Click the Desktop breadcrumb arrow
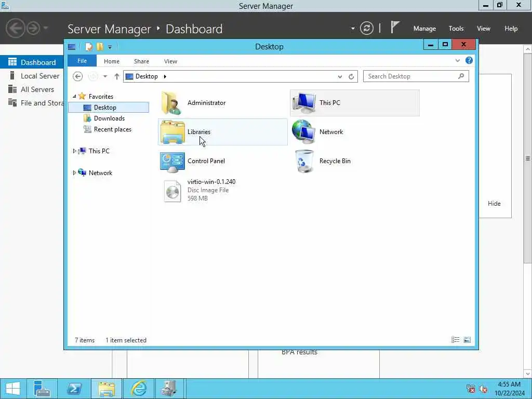 pyautogui.click(x=165, y=76)
